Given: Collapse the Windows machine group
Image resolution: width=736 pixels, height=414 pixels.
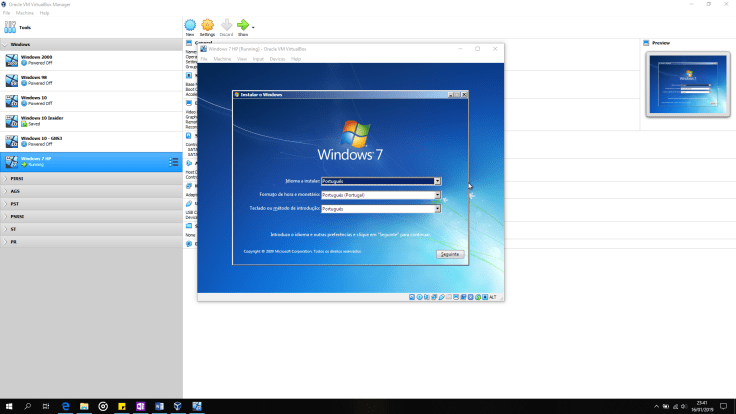Looking at the screenshot, I should [6, 45].
